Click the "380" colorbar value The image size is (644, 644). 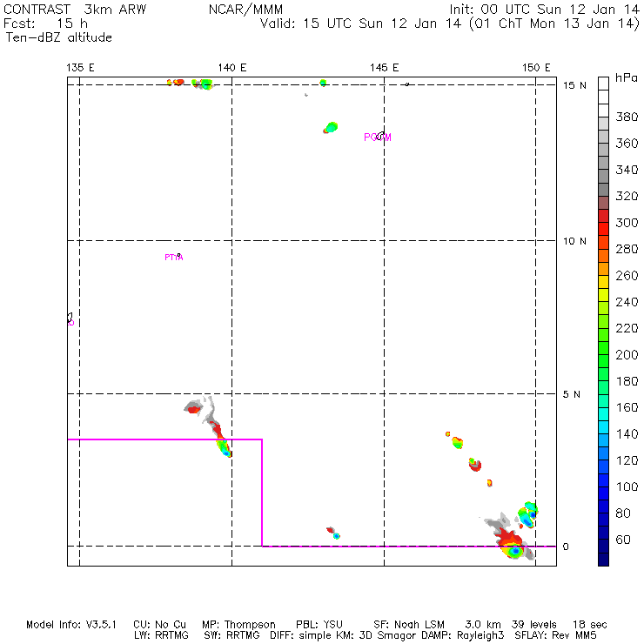(627, 117)
